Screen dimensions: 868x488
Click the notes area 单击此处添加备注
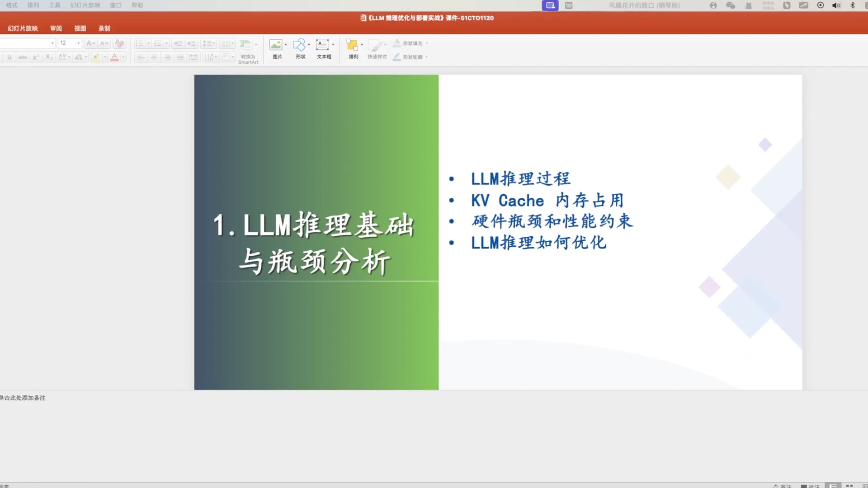24,398
